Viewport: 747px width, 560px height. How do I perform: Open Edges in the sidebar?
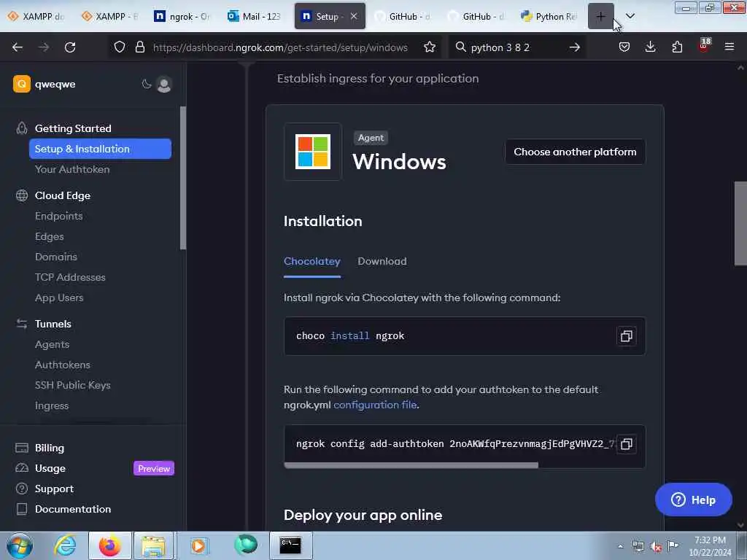(49, 237)
